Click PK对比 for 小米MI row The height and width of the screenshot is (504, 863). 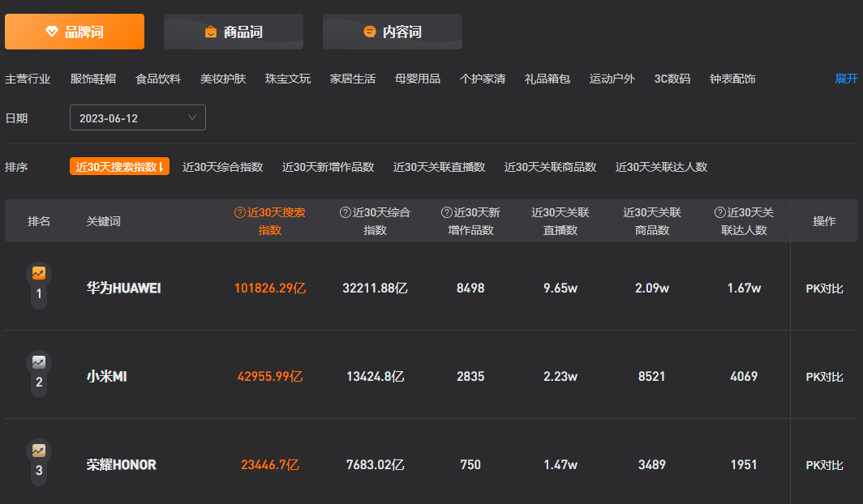(824, 377)
